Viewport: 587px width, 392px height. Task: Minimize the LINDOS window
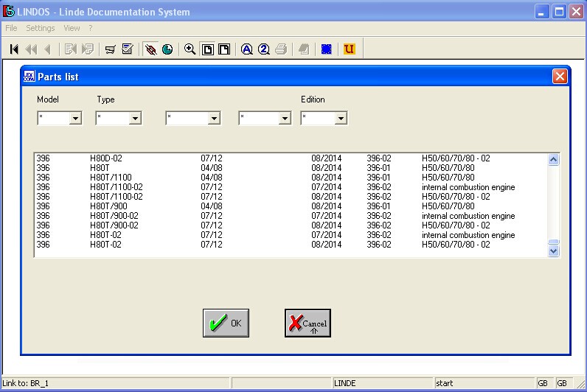[x=542, y=12]
